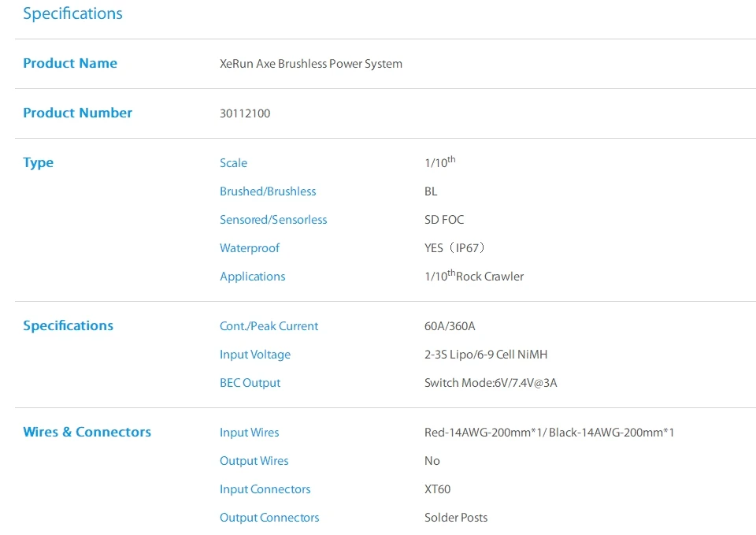
Task: Click the 'Solder Posts' value
Action: tap(456, 518)
